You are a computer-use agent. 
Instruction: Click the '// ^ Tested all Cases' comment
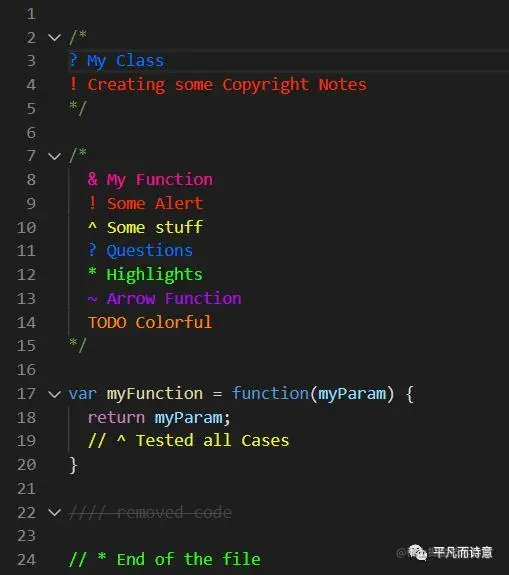click(188, 441)
